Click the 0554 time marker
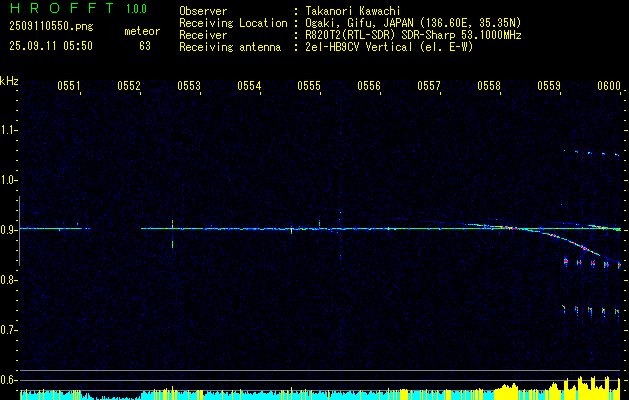629x400 pixels. tap(249, 85)
